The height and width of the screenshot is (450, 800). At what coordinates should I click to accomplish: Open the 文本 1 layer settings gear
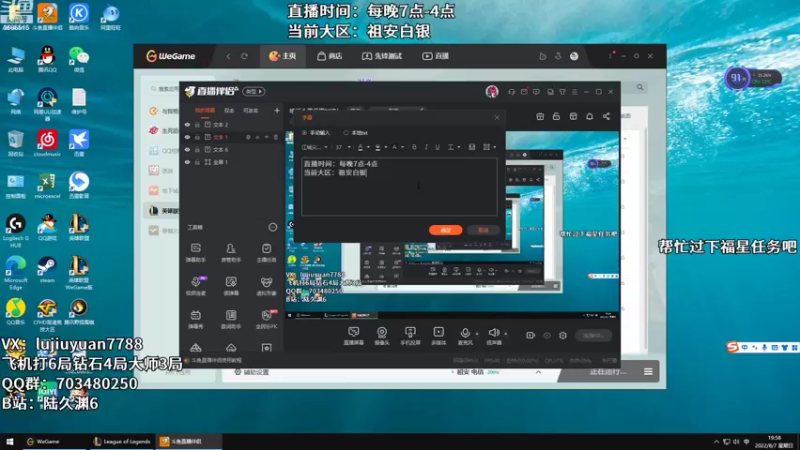(248, 137)
